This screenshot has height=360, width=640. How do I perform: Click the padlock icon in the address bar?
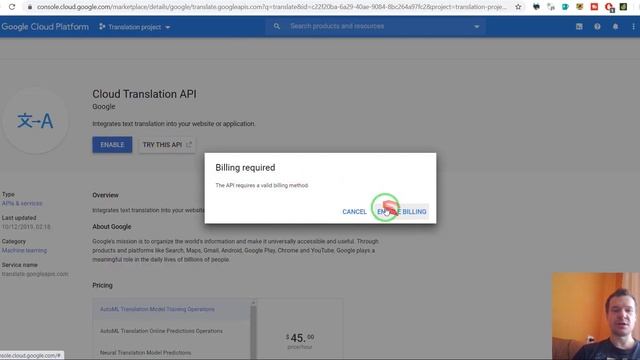(29, 7)
